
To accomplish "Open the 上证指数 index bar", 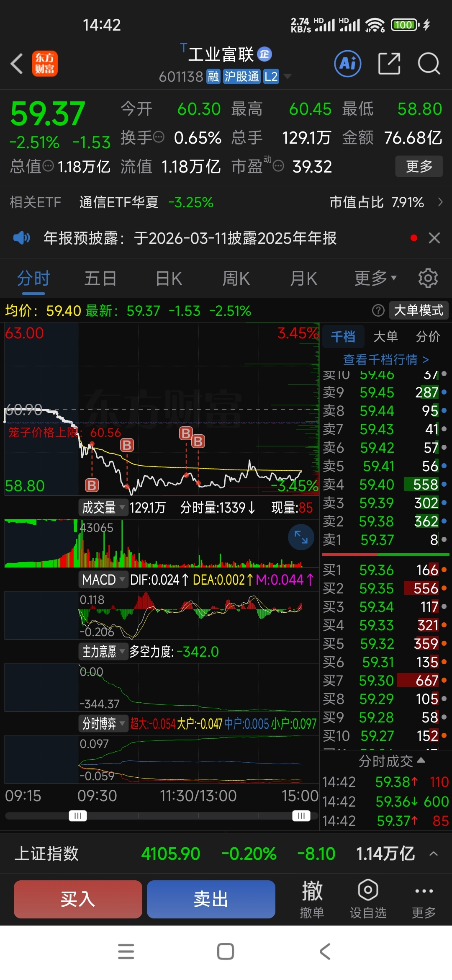I will tap(226, 854).
